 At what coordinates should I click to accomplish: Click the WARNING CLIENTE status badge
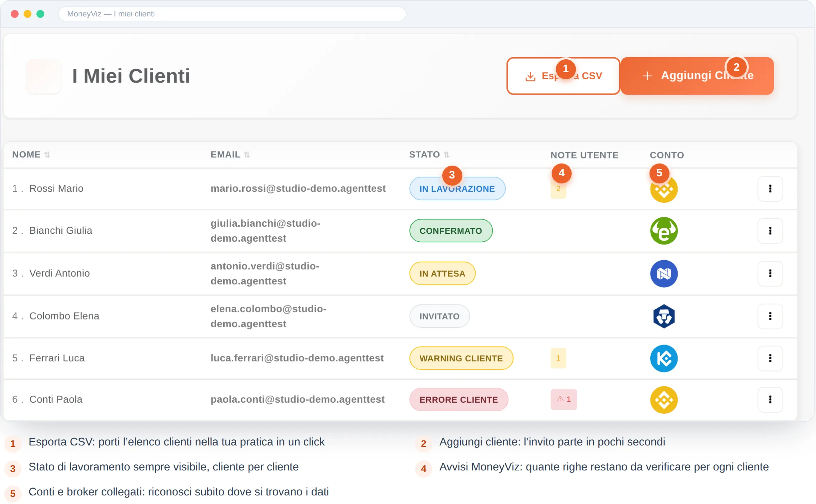tap(461, 358)
